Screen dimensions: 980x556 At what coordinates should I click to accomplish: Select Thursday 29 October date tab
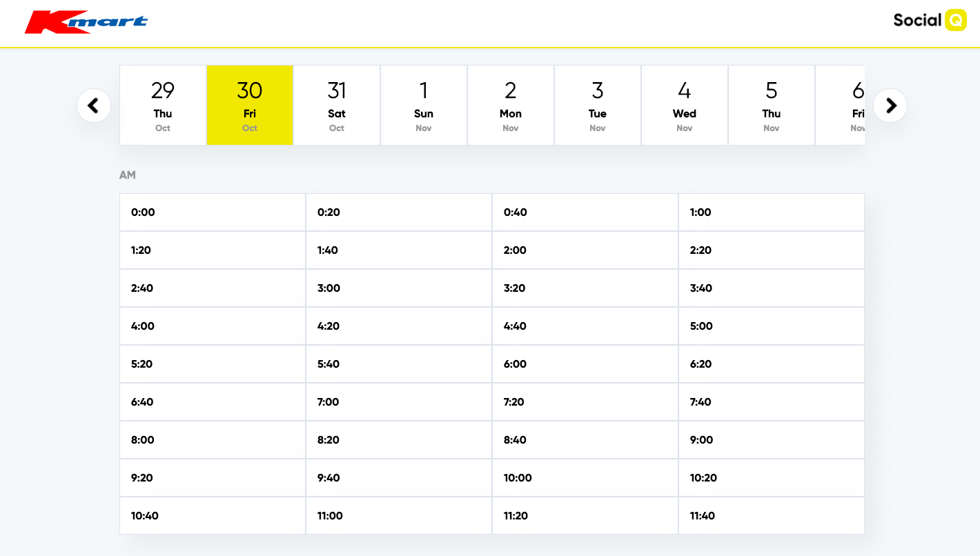tap(163, 105)
